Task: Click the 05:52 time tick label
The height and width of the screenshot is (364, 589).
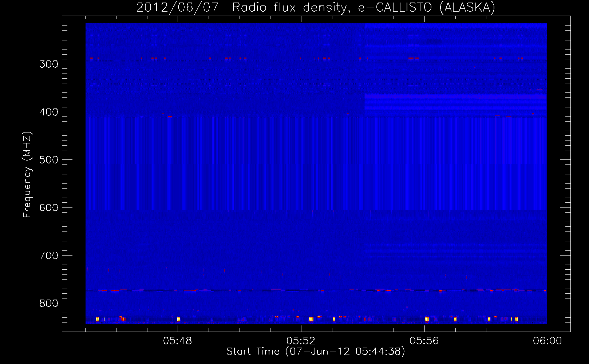Action: tap(301, 341)
